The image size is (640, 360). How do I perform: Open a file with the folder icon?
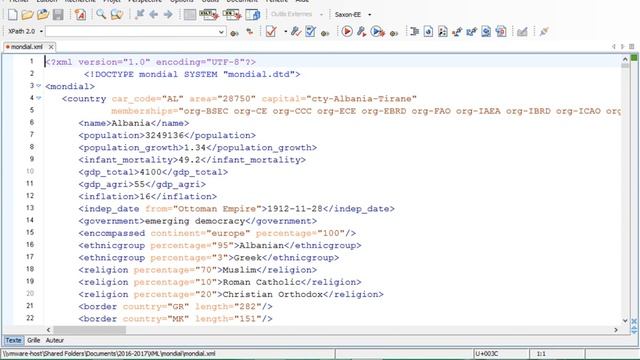[x=27, y=15]
